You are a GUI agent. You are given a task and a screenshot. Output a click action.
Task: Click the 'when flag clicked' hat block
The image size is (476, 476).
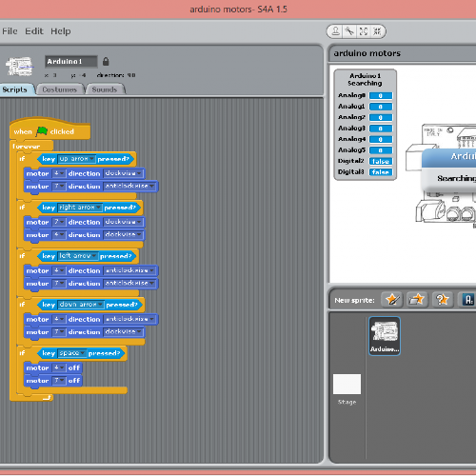50,129
